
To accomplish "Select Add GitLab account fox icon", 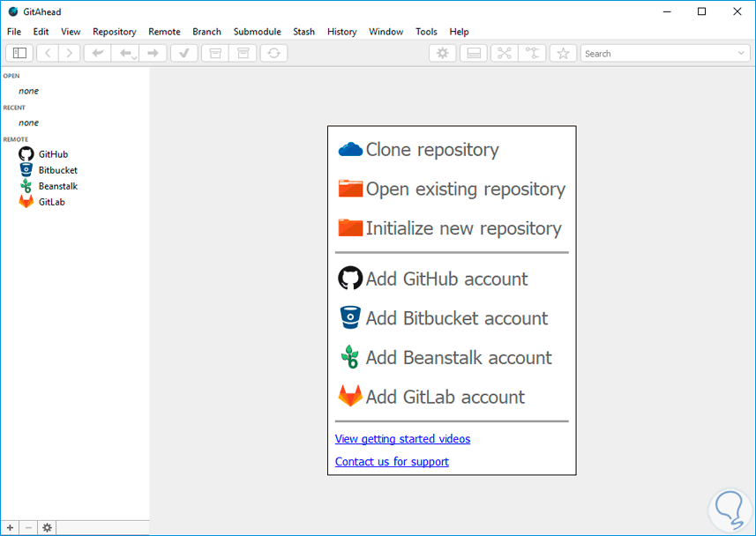I will 350,397.
